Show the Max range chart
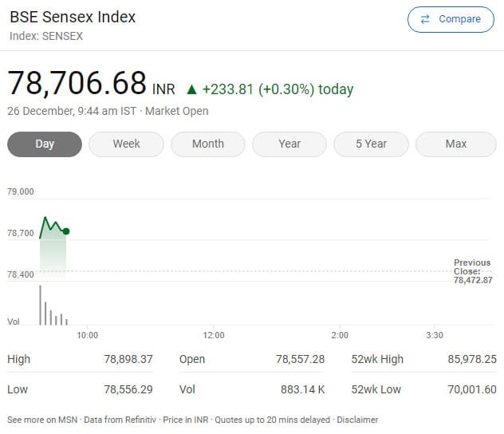504x434 pixels. [456, 144]
